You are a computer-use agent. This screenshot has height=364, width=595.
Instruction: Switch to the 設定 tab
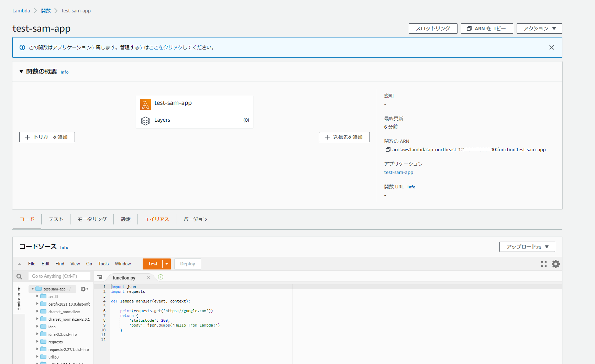tap(126, 219)
